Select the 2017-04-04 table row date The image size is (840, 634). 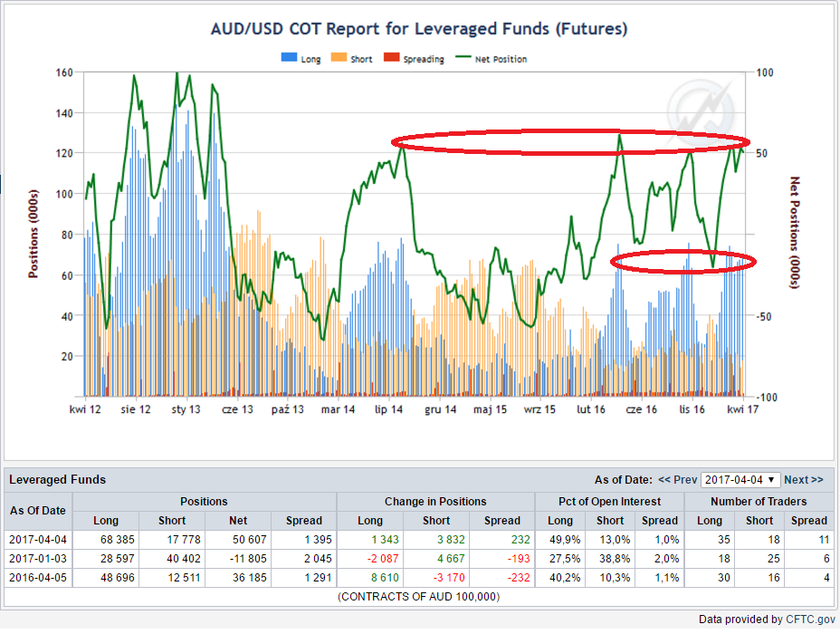pyautogui.click(x=37, y=540)
